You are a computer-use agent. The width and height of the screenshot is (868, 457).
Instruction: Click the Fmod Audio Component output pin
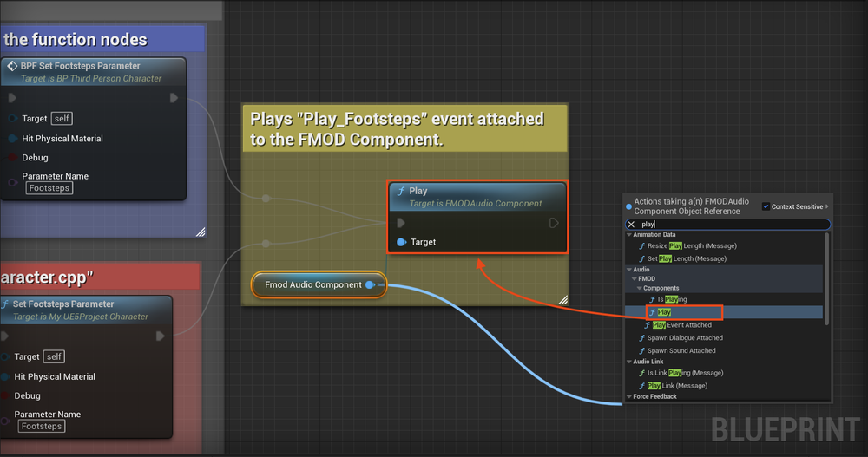point(371,285)
